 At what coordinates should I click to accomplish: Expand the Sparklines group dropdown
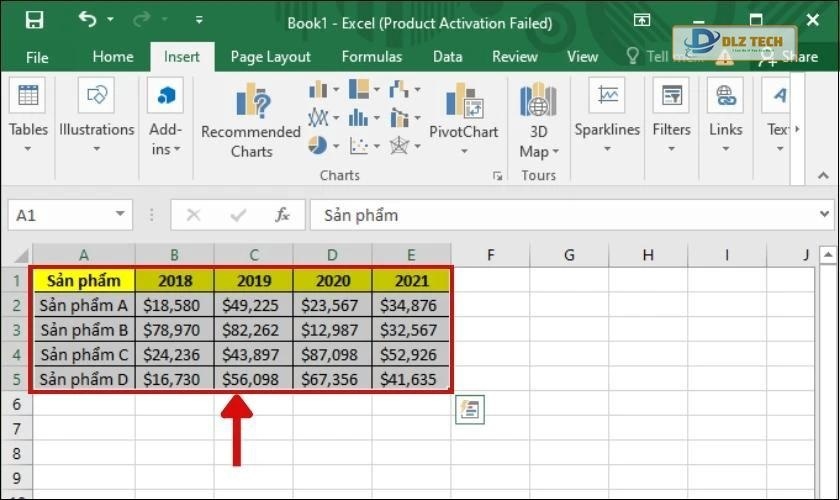coord(607,149)
